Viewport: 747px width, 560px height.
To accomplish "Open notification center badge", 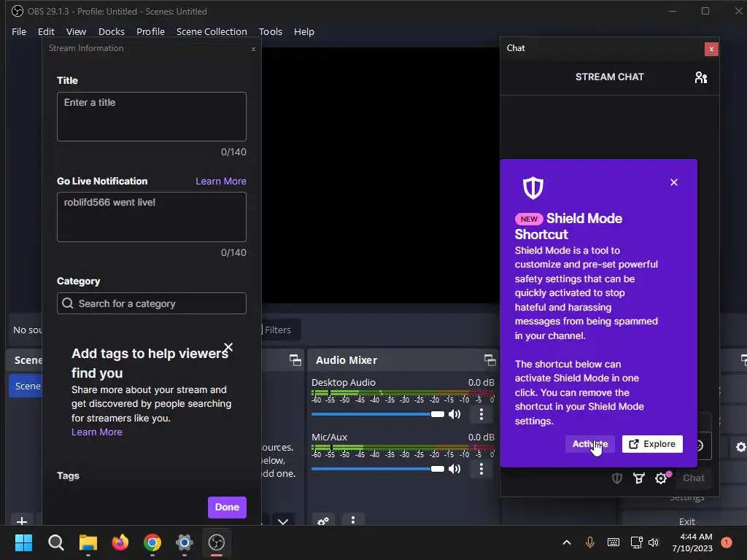I will click(727, 542).
